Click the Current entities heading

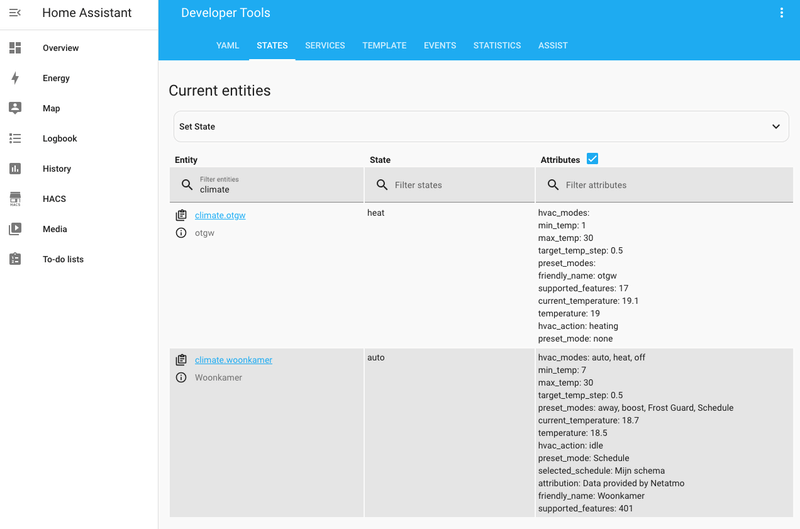click(x=219, y=90)
